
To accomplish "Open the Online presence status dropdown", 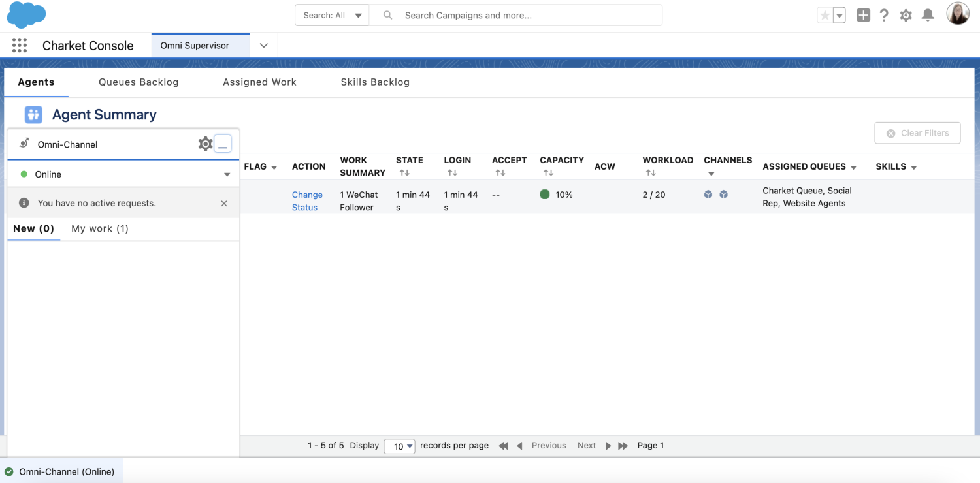I will click(x=123, y=174).
